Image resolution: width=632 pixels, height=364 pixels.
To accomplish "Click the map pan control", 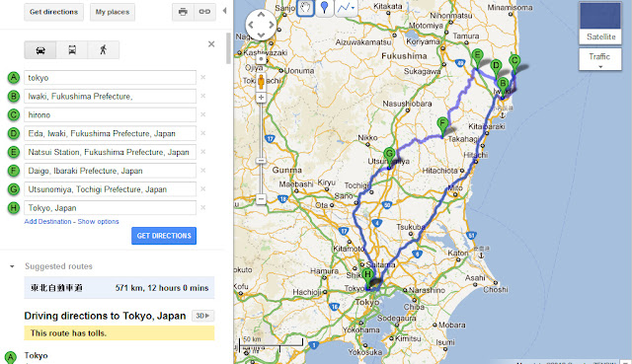I will 261,25.
